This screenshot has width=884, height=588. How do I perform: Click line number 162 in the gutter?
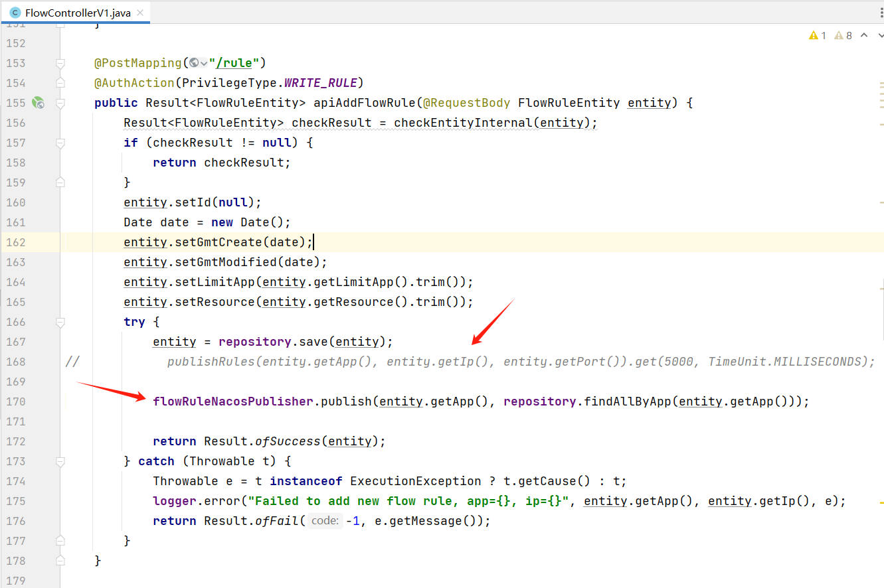[15, 242]
